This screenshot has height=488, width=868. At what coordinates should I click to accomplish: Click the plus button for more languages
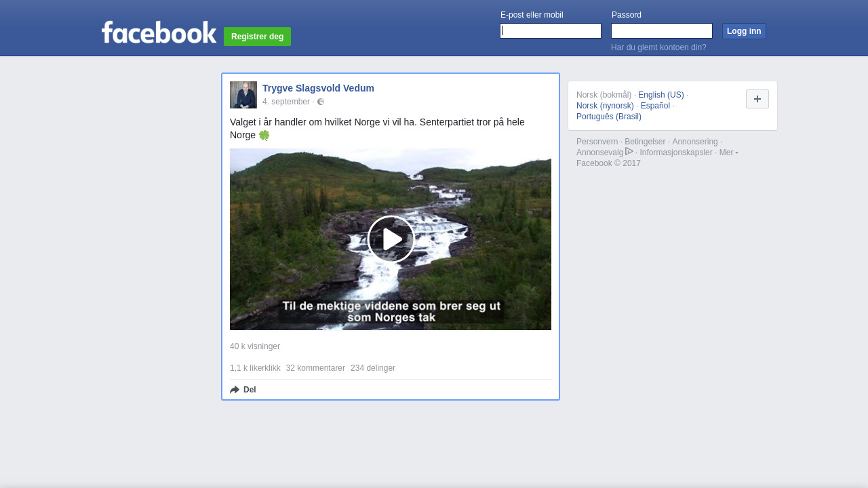click(757, 99)
